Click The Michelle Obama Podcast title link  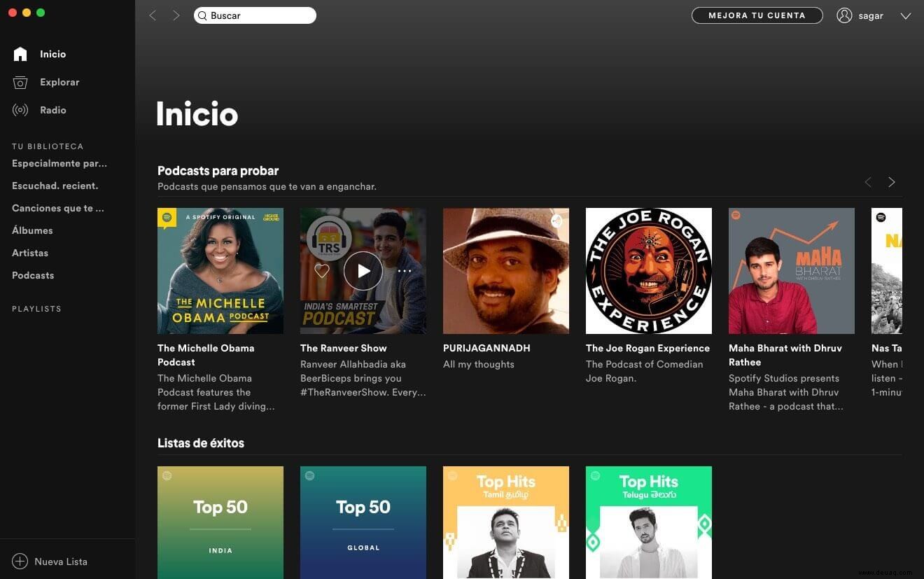(206, 355)
